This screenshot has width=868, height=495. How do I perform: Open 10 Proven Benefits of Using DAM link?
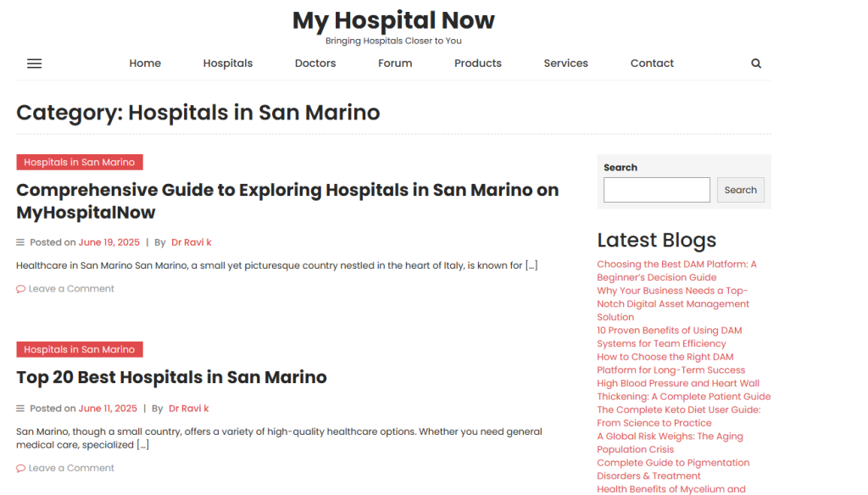tap(670, 337)
